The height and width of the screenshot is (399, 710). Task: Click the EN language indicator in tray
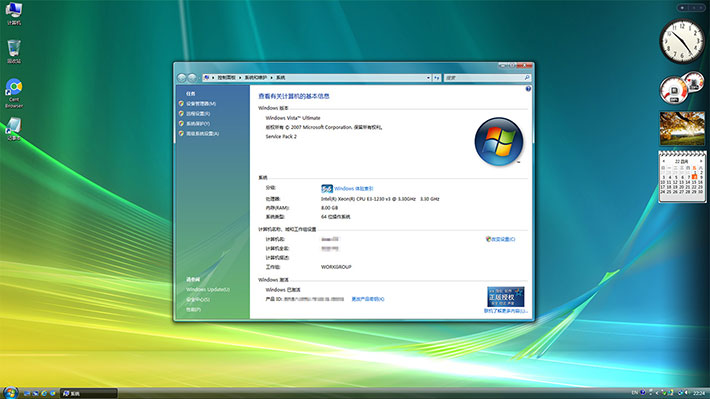[x=634, y=393]
